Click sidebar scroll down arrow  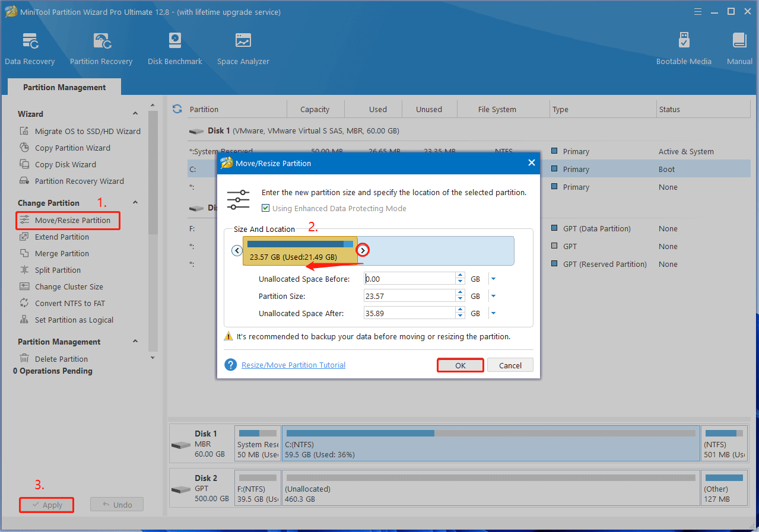point(153,358)
